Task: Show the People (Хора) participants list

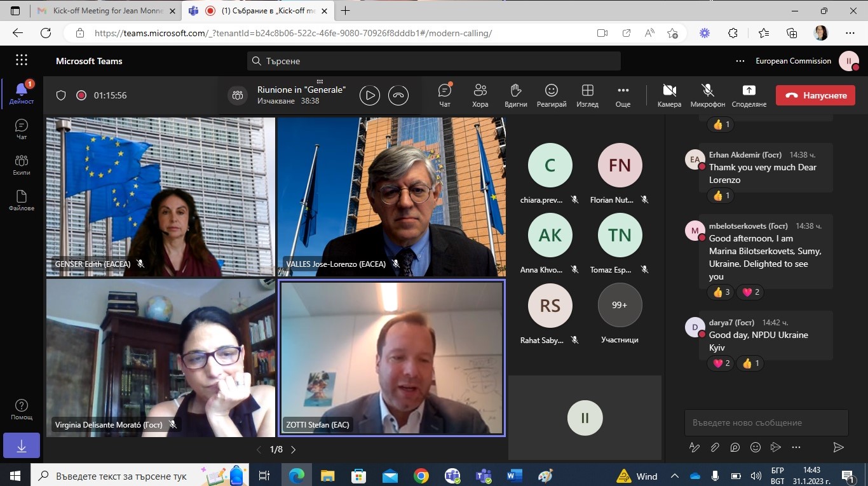Action: coord(480,95)
